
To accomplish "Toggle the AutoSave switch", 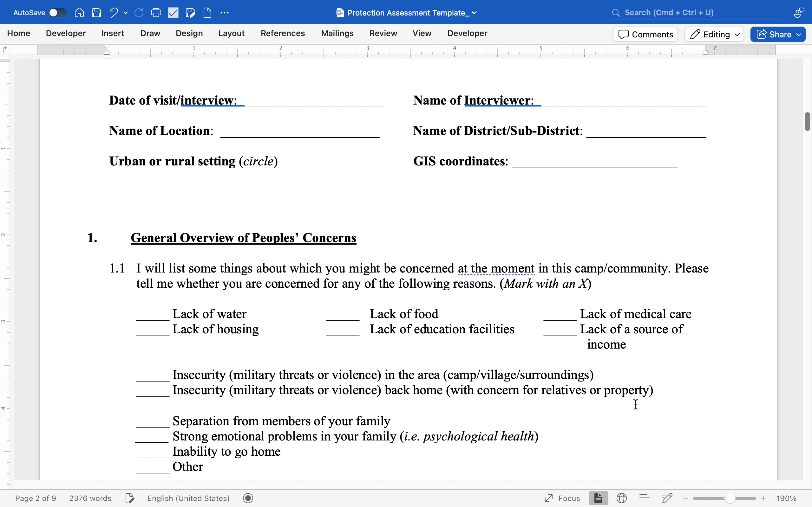I will (57, 13).
